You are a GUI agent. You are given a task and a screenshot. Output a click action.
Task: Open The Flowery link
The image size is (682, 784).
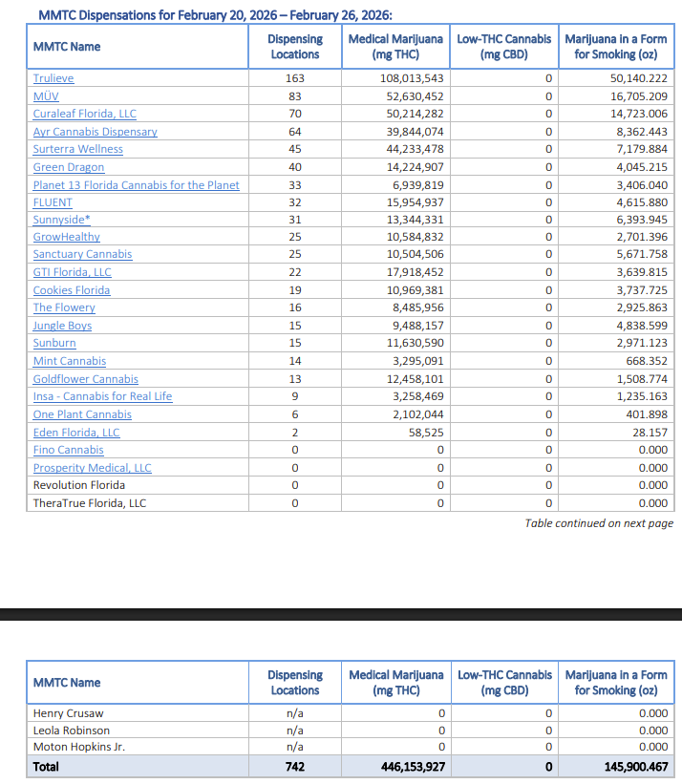pos(64,307)
